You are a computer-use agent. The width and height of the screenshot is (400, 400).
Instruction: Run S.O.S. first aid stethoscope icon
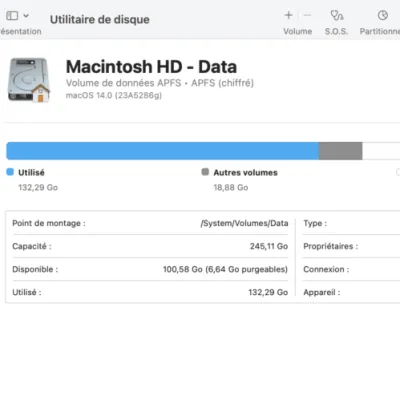(x=337, y=15)
